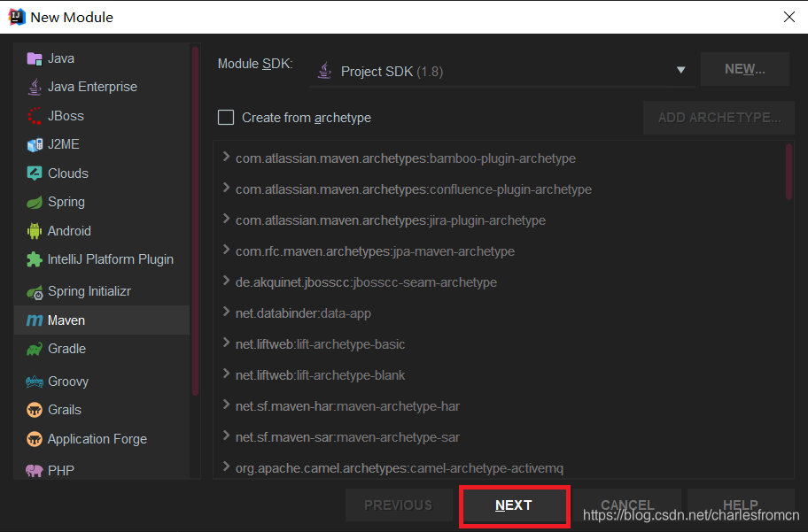
Task: Click the module type list scrollbar
Action: pos(195,221)
